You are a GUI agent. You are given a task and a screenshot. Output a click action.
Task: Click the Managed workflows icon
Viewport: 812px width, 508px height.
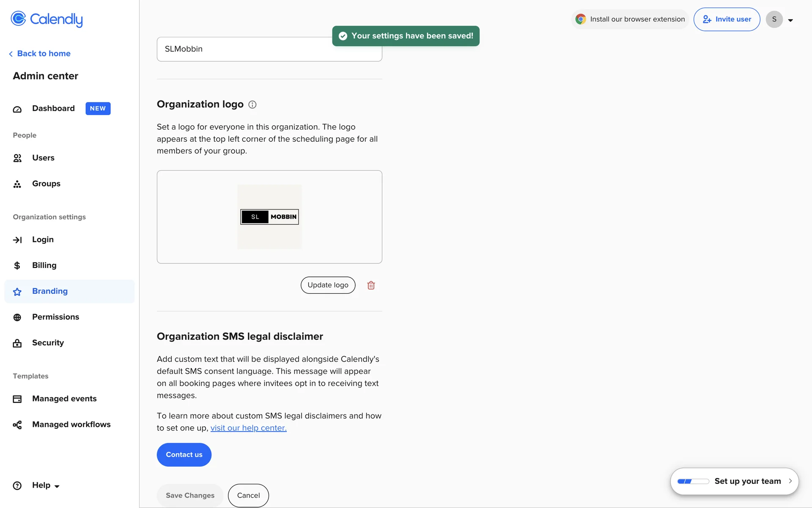(x=17, y=425)
